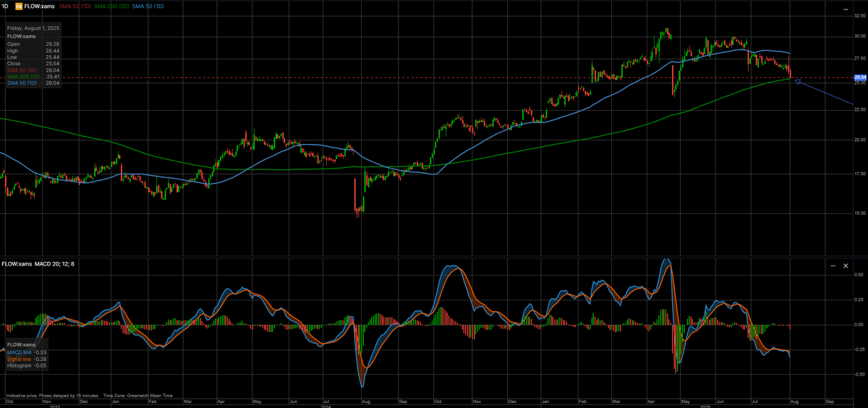Click the MACD line -0.33 legend row

point(26,352)
